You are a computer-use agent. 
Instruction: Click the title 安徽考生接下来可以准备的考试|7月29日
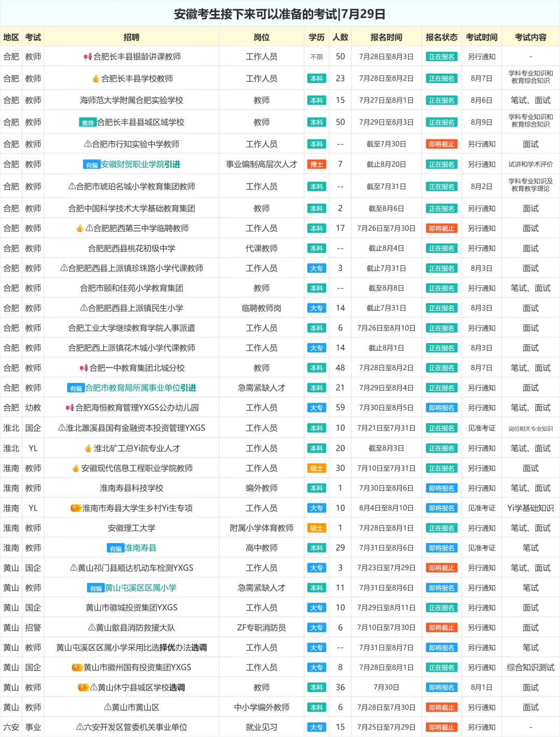click(280, 14)
